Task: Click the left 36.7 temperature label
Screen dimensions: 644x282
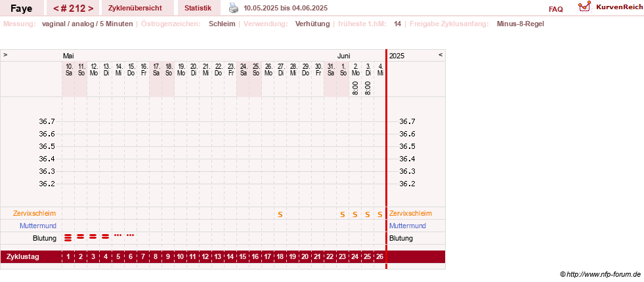Action: point(47,121)
